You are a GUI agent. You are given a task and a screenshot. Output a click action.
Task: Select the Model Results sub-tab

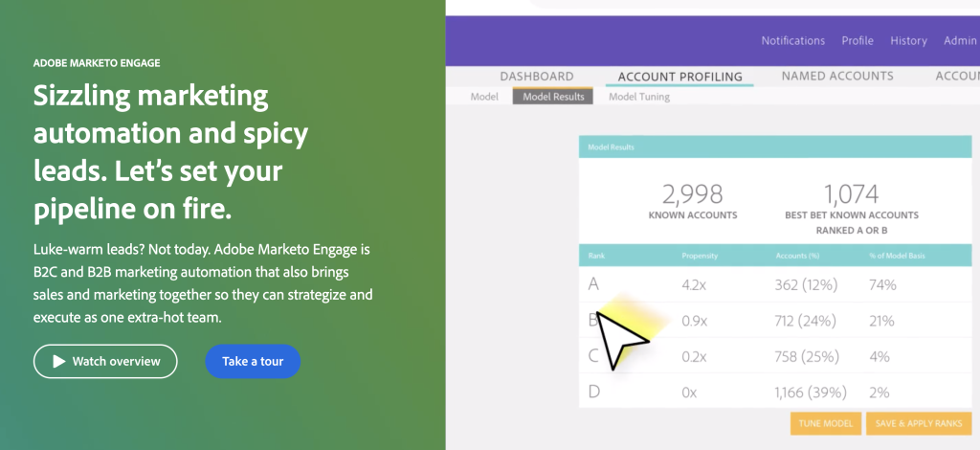553,97
